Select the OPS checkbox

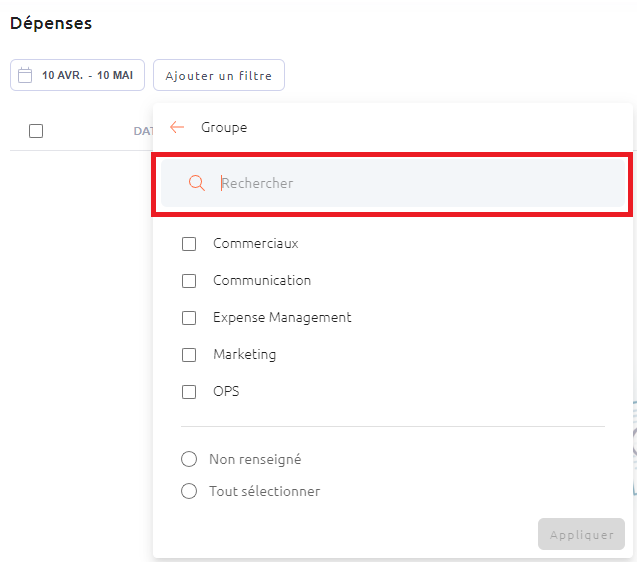click(x=189, y=392)
